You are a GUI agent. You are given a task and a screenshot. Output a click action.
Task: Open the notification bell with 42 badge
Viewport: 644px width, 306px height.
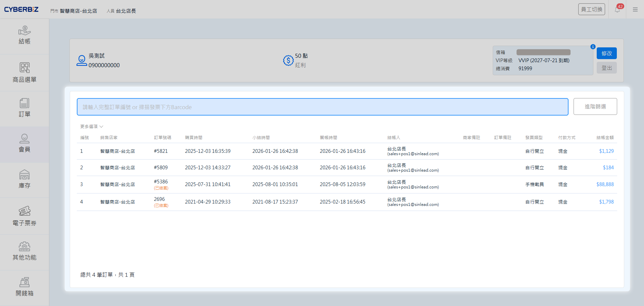617,9
